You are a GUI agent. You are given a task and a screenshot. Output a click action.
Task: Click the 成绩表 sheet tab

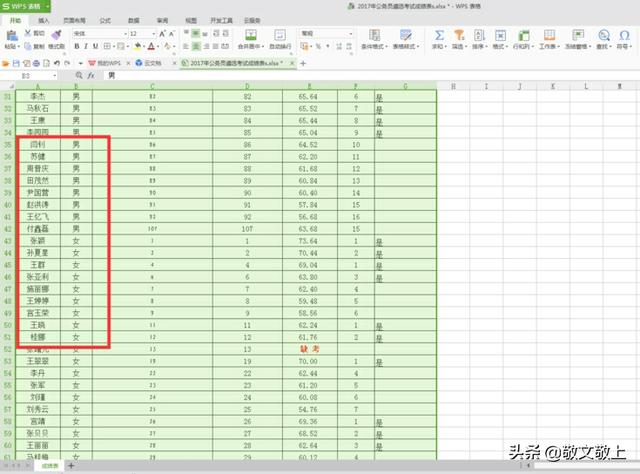click(x=50, y=466)
